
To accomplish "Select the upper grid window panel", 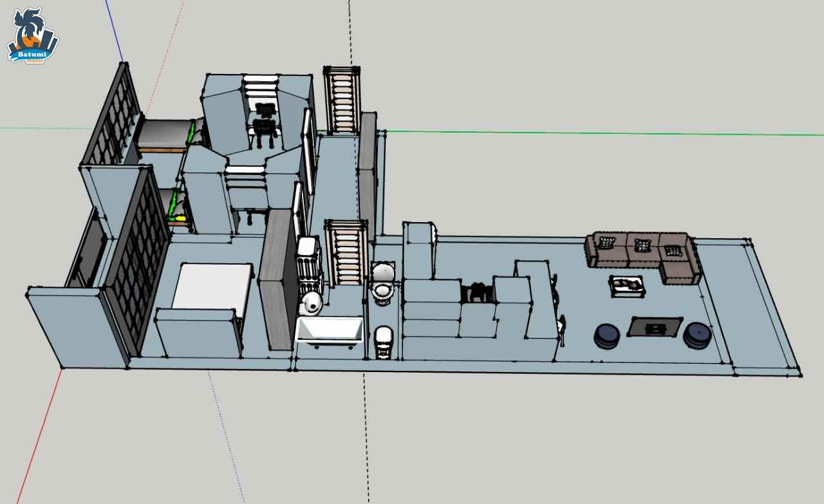I will pos(112,115).
